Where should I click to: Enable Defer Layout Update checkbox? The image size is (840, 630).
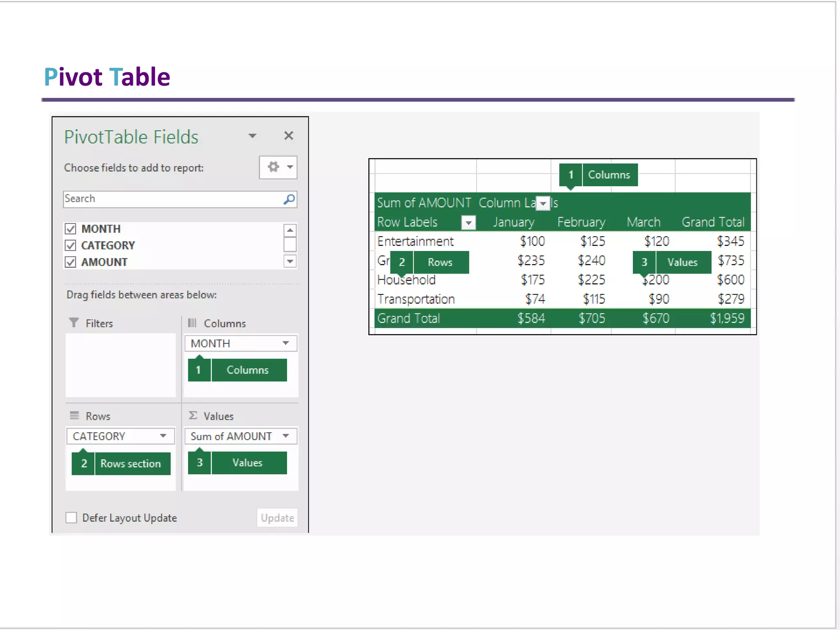pyautogui.click(x=71, y=518)
